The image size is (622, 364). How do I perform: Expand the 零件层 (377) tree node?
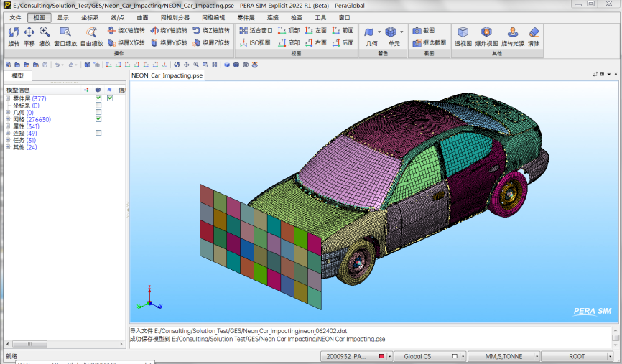8,98
